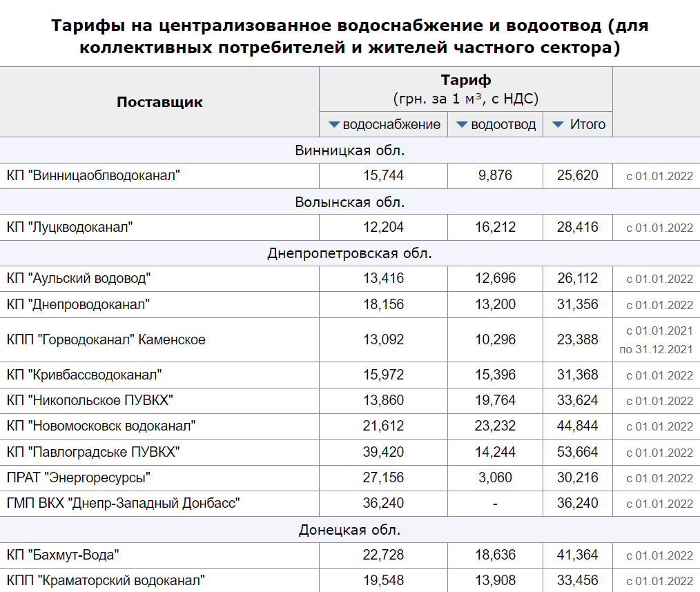Choose ПРАТ "Энергоресурсы" in the table
The height and width of the screenshot is (592, 700).
(79, 477)
